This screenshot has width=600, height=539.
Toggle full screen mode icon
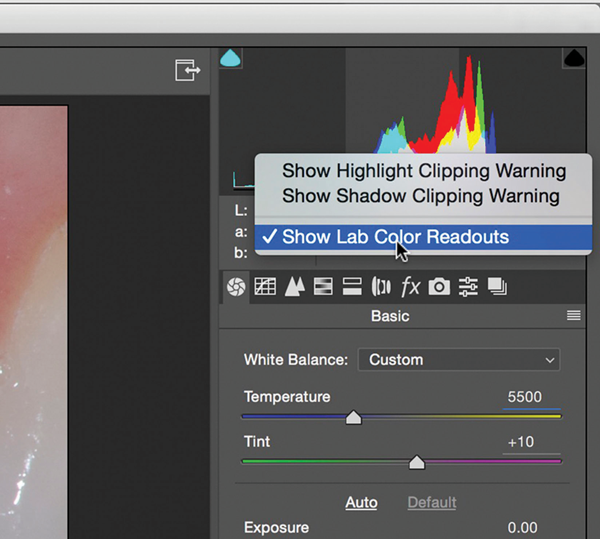coord(187,70)
